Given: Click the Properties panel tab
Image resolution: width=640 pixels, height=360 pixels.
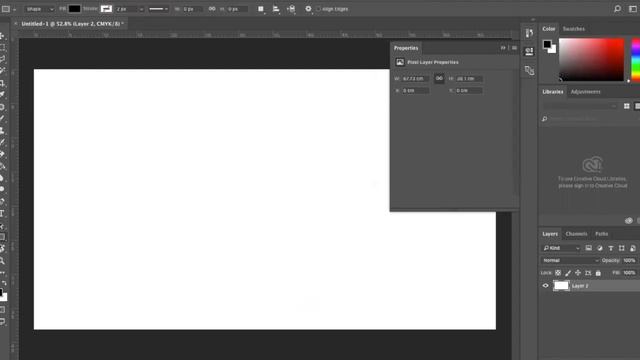Looking at the screenshot, I should [406, 48].
